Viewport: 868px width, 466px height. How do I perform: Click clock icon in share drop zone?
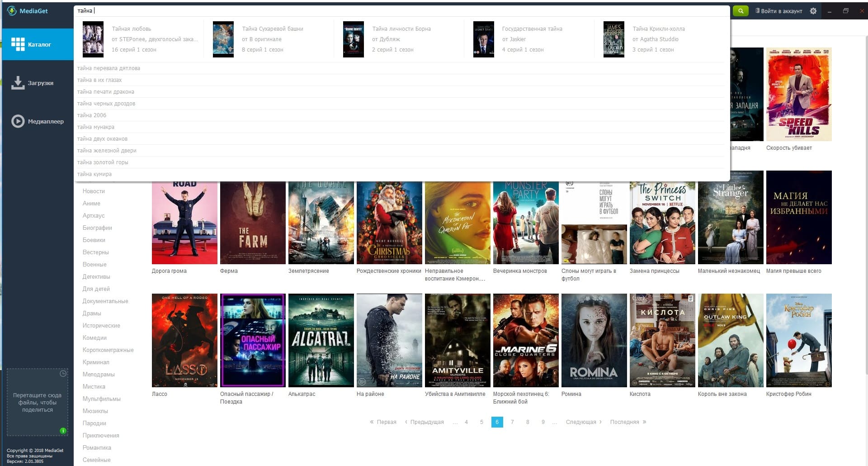[63, 374]
